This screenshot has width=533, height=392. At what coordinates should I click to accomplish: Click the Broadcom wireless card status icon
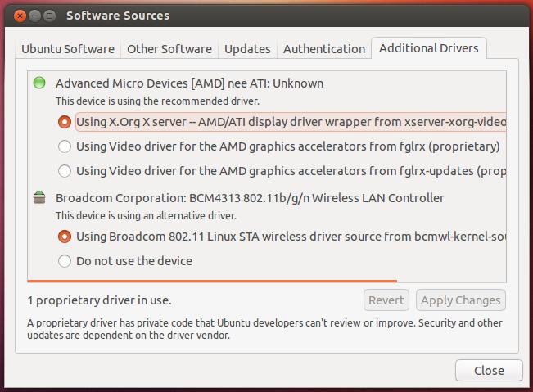(x=39, y=197)
